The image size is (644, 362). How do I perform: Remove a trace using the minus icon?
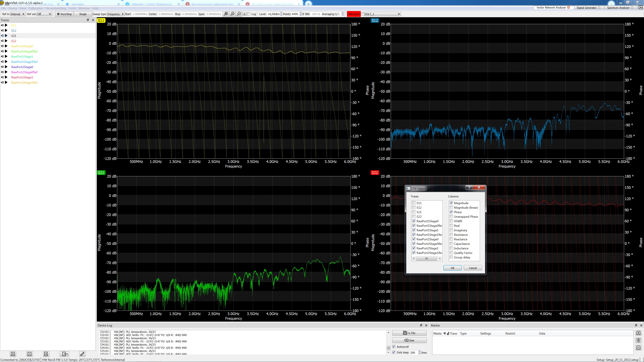[x=29, y=354]
